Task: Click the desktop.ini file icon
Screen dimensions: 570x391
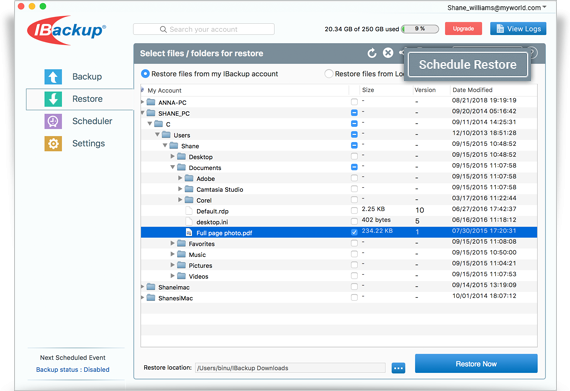Action: coord(189,222)
